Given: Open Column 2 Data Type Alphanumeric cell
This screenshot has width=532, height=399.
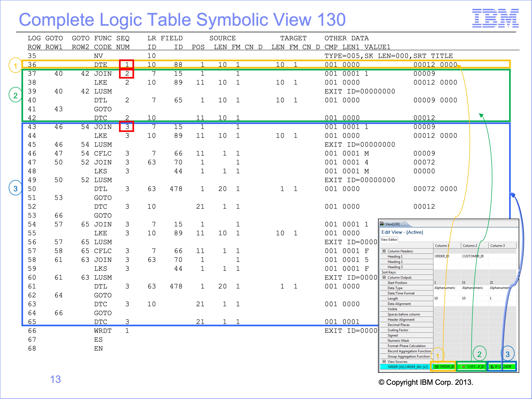Looking at the screenshot, I should 475,288.
